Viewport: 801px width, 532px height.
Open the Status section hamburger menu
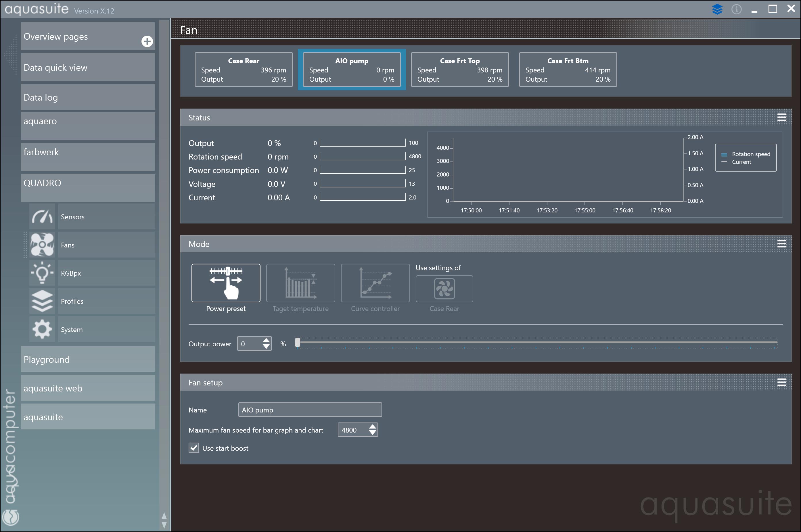point(781,117)
